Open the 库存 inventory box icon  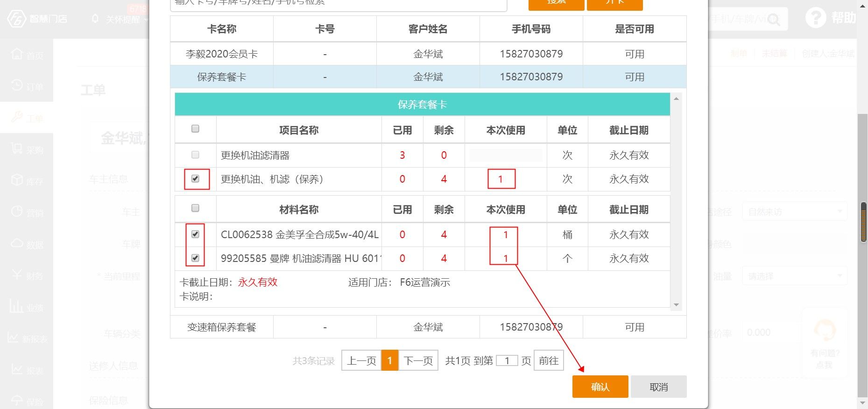coord(17,180)
